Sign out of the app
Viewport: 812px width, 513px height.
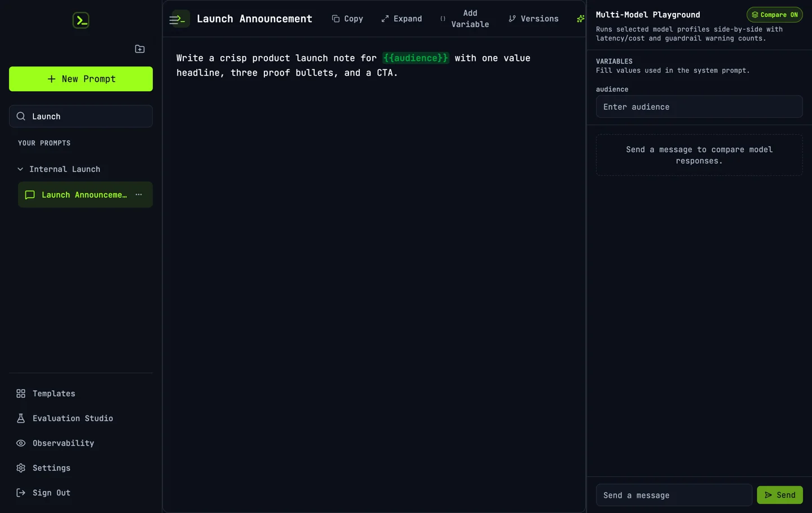(x=81, y=493)
